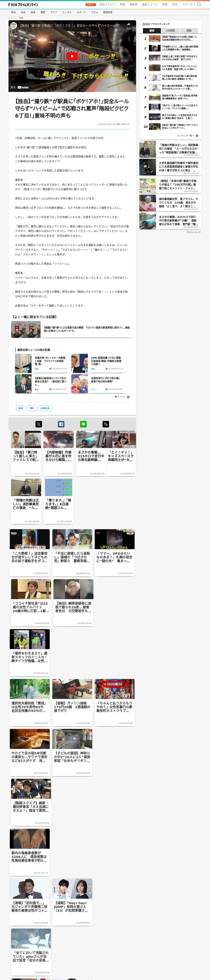
Task: Open 特集 in top header
Action: tap(122, 5)
